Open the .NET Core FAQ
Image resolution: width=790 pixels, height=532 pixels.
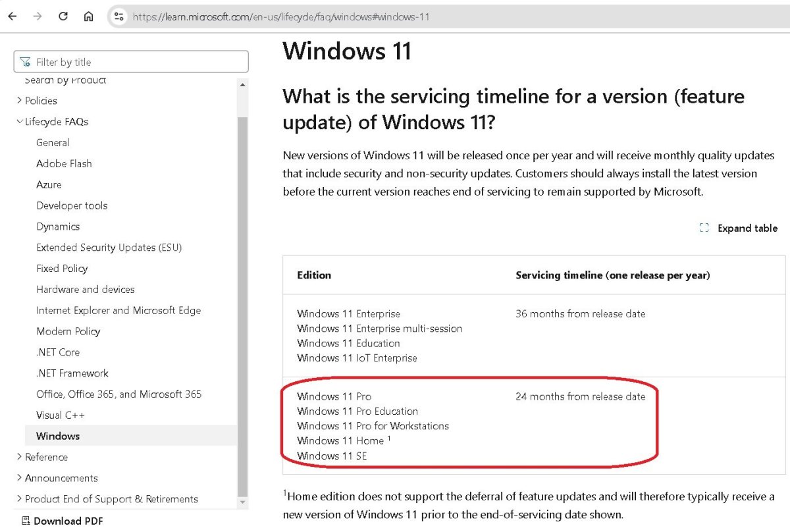pyautogui.click(x=58, y=352)
